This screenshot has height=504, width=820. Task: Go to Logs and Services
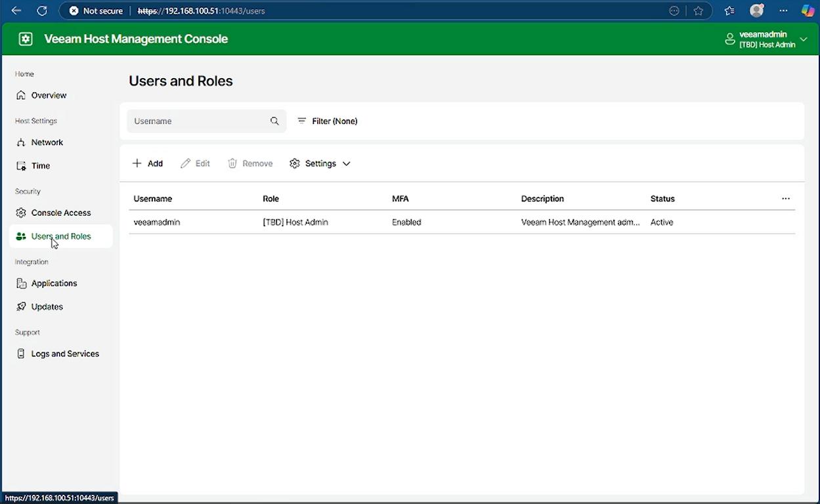tap(64, 354)
